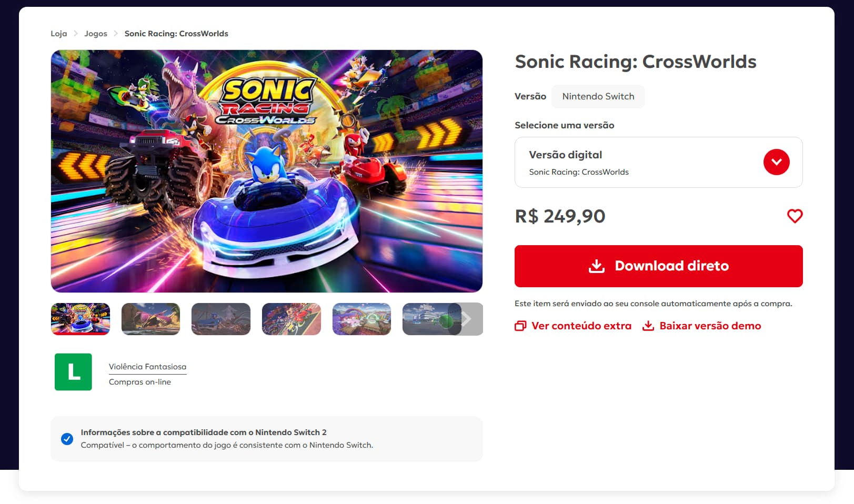Click the red chevron in the version selector

pos(776,162)
